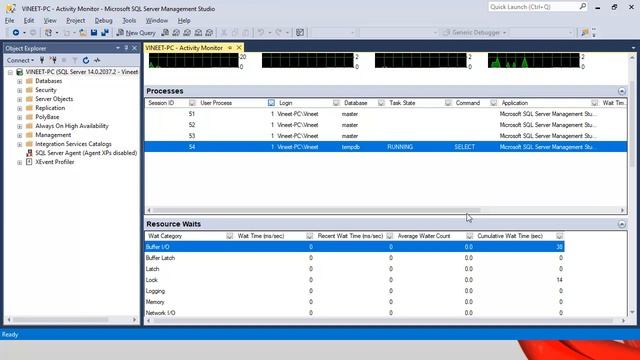
Task: Click the New Project toolbar icon
Action: pos(48,32)
